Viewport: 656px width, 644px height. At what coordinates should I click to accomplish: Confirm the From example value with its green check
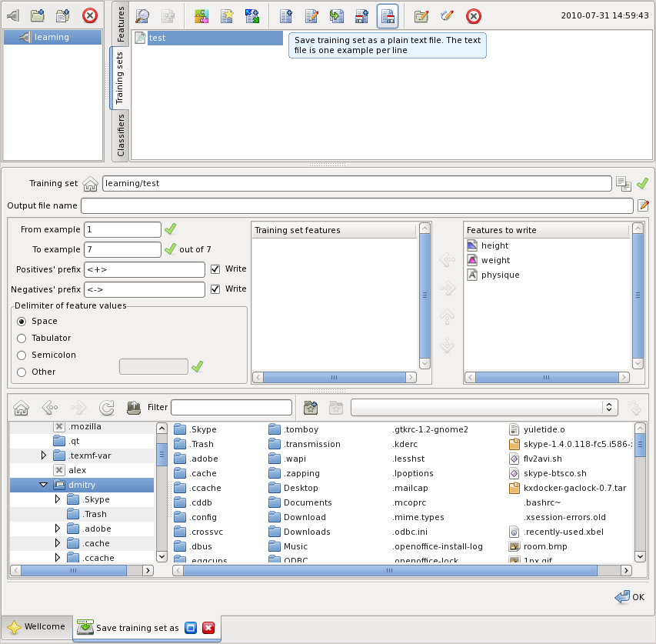(170, 229)
